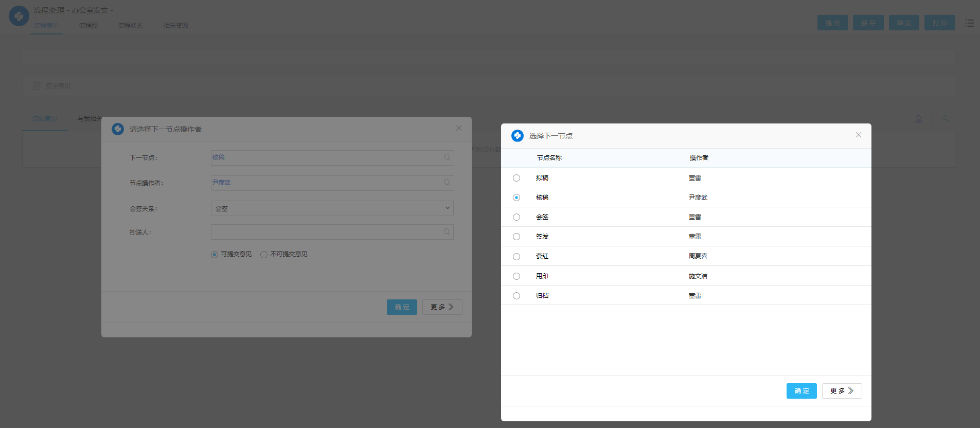Select the 不可提交意见 radio option

coord(264,255)
